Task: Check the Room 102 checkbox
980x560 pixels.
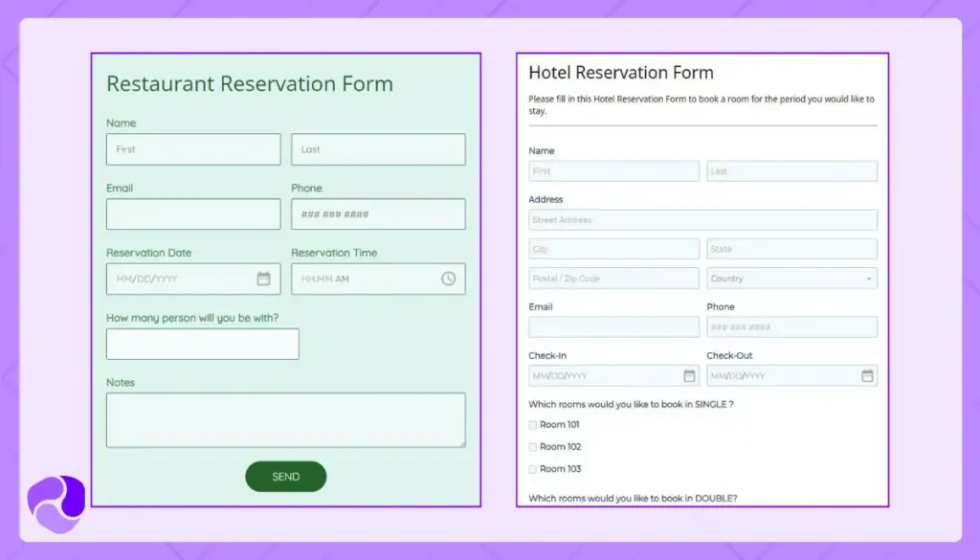Action: pyautogui.click(x=532, y=446)
